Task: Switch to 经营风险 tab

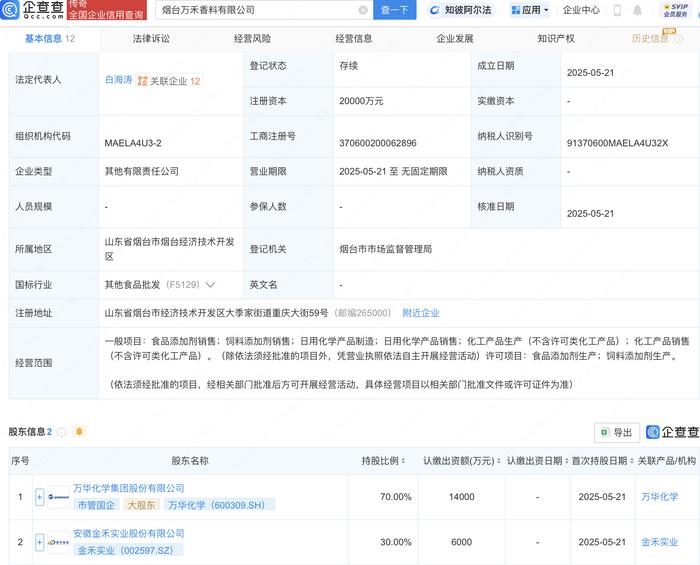Action: [252, 39]
